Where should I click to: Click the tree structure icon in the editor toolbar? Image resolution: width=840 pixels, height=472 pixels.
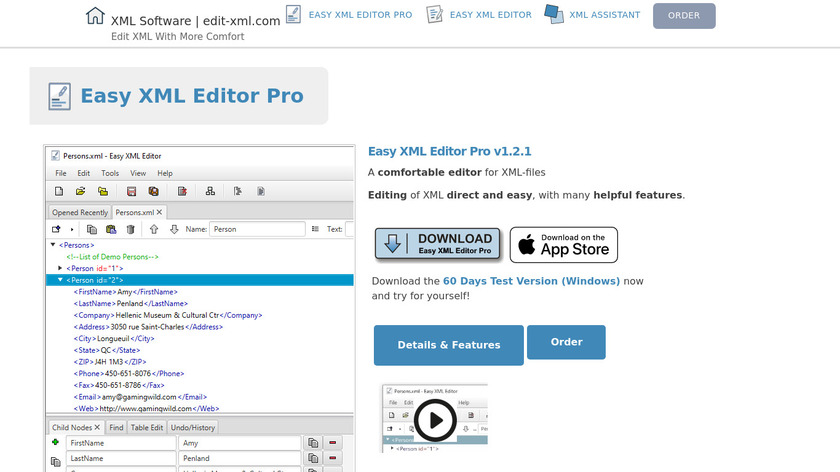click(210, 191)
